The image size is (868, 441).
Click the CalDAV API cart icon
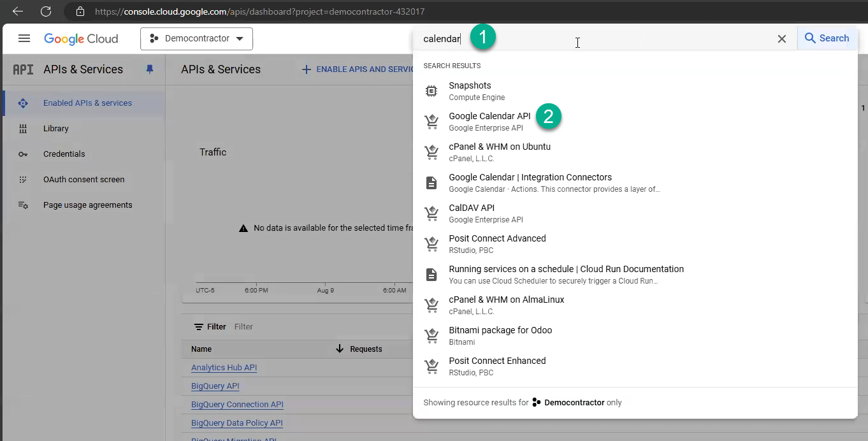tap(431, 213)
